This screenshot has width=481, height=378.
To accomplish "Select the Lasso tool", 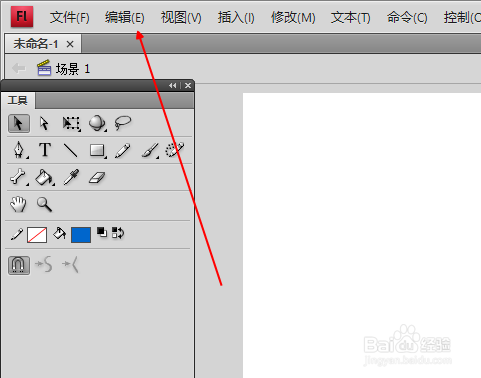I will pos(123,123).
